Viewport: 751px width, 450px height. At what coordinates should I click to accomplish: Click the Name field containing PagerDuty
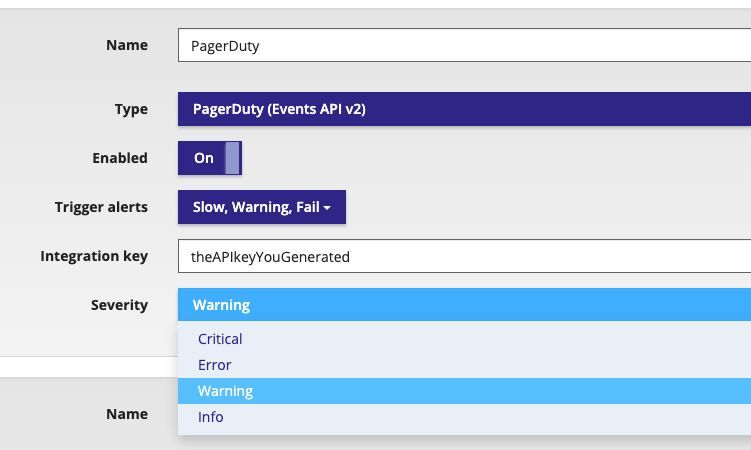464,45
